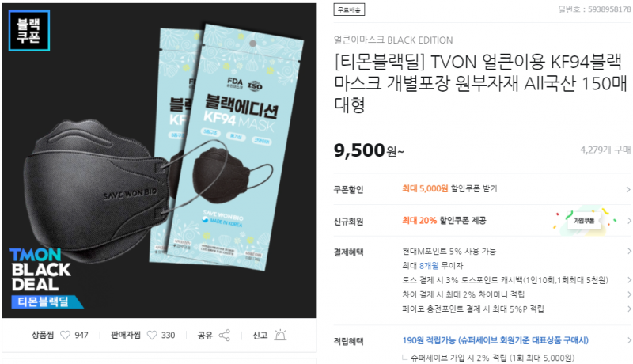Click the 가입쿠폰 coupon graphic

pos(584,221)
